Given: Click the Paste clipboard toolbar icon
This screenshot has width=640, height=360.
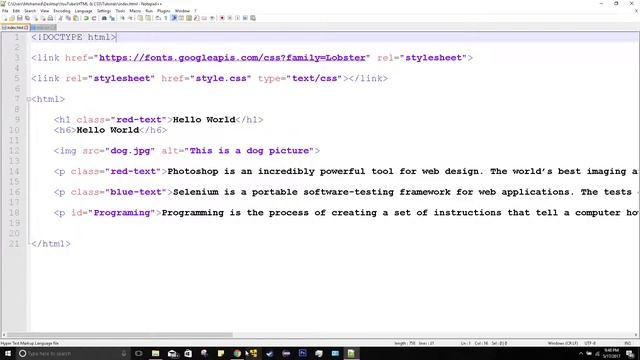Looking at the screenshot, I should coord(76,18).
